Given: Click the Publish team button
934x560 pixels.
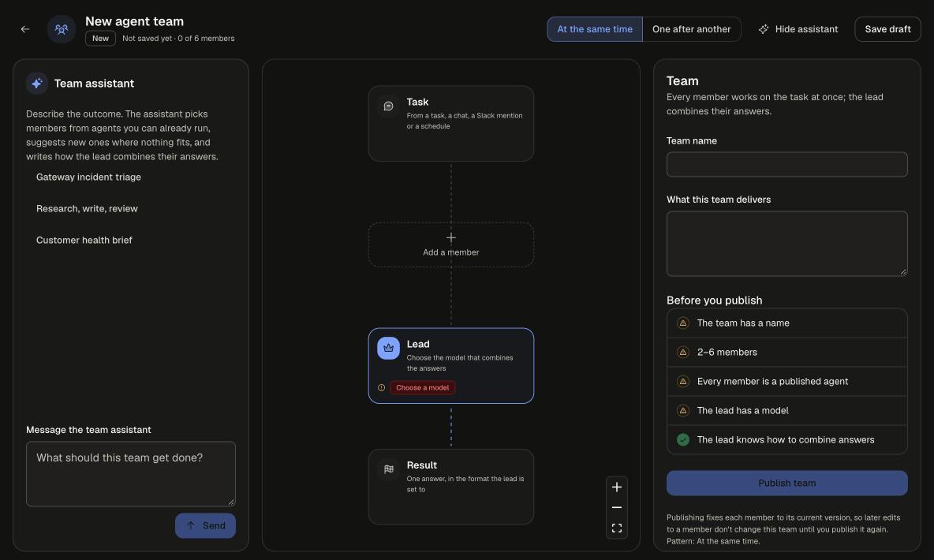Looking at the screenshot, I should [786, 483].
